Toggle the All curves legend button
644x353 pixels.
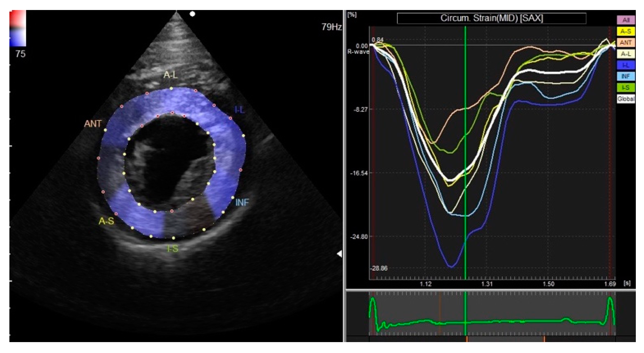pos(626,20)
